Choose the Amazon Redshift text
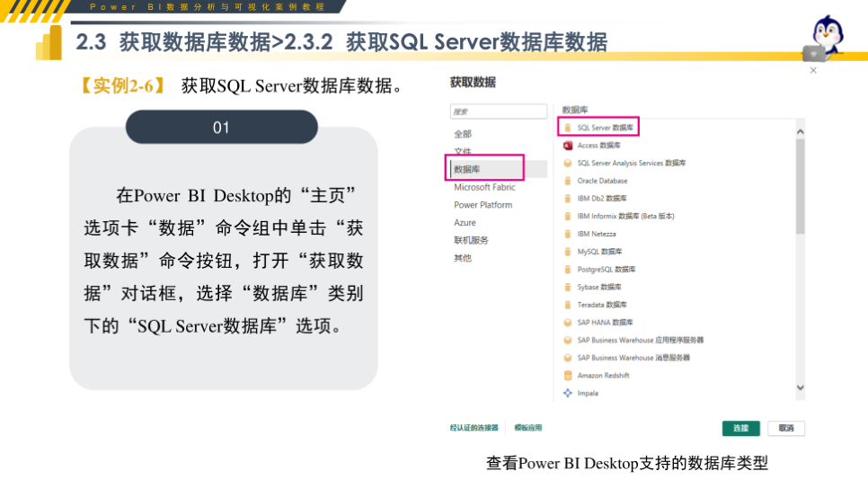Image resolution: width=868 pixels, height=489 pixels. 604,376
